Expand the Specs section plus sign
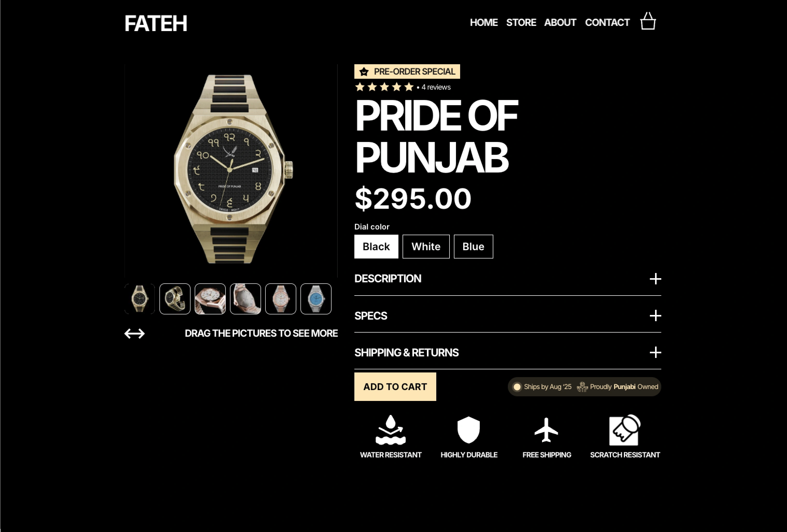The width and height of the screenshot is (787, 532). pyautogui.click(x=655, y=315)
